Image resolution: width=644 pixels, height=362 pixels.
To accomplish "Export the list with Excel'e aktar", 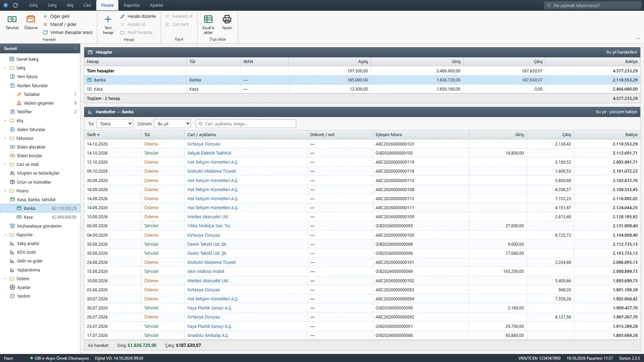I will [x=208, y=24].
